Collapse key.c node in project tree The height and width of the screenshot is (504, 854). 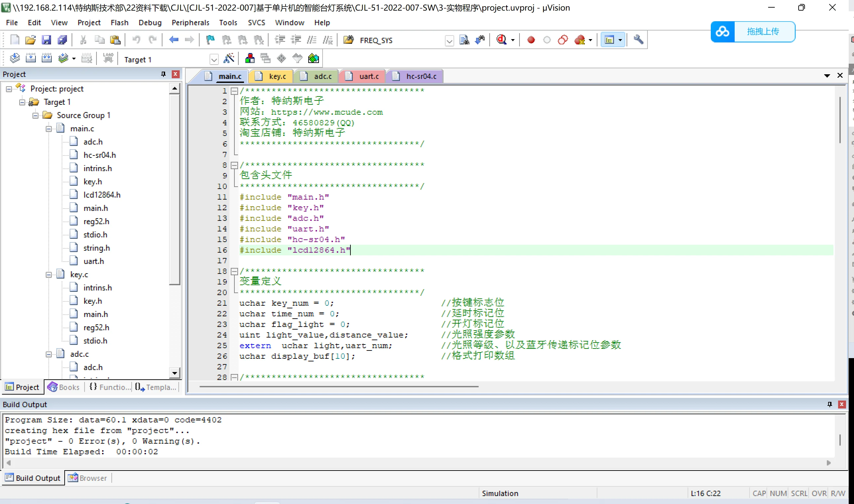pyautogui.click(x=49, y=275)
